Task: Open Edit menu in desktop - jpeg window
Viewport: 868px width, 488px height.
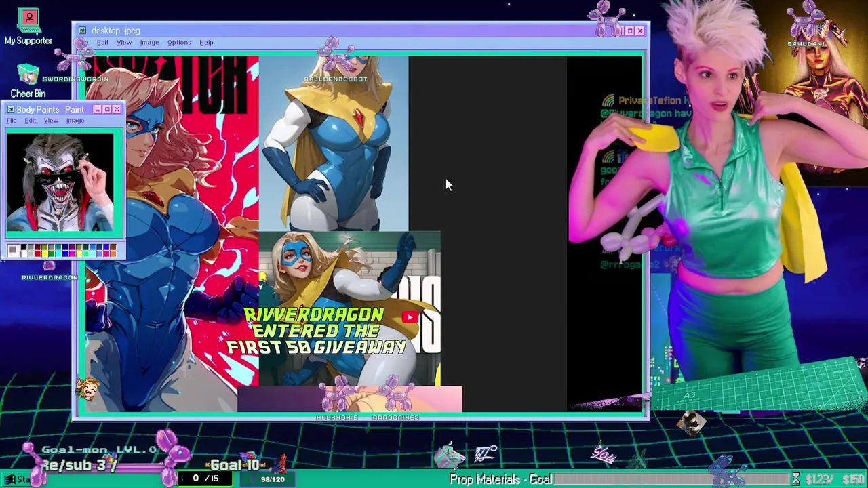Action: 102,43
